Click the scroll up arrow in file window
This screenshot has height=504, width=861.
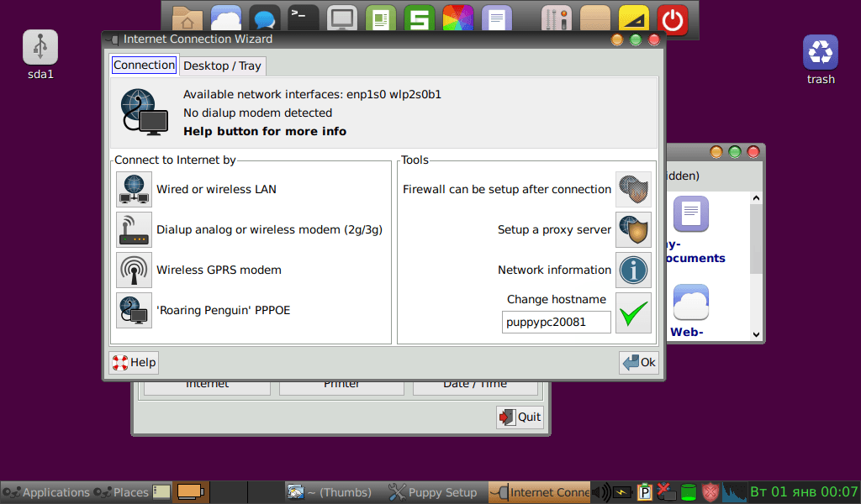[x=756, y=198]
